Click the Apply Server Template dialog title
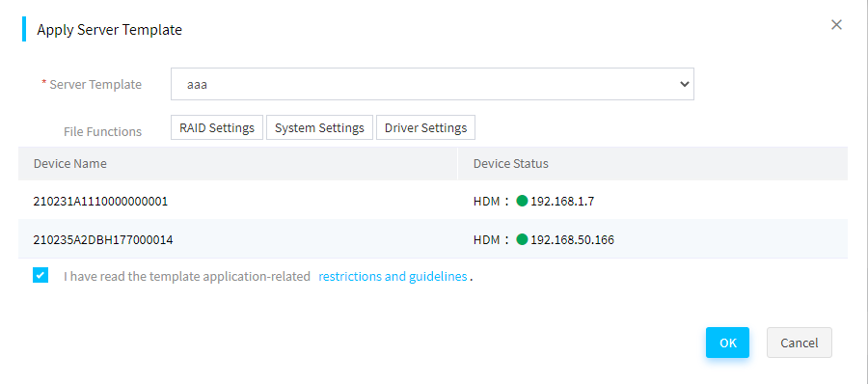The width and height of the screenshot is (868, 384). click(x=110, y=29)
